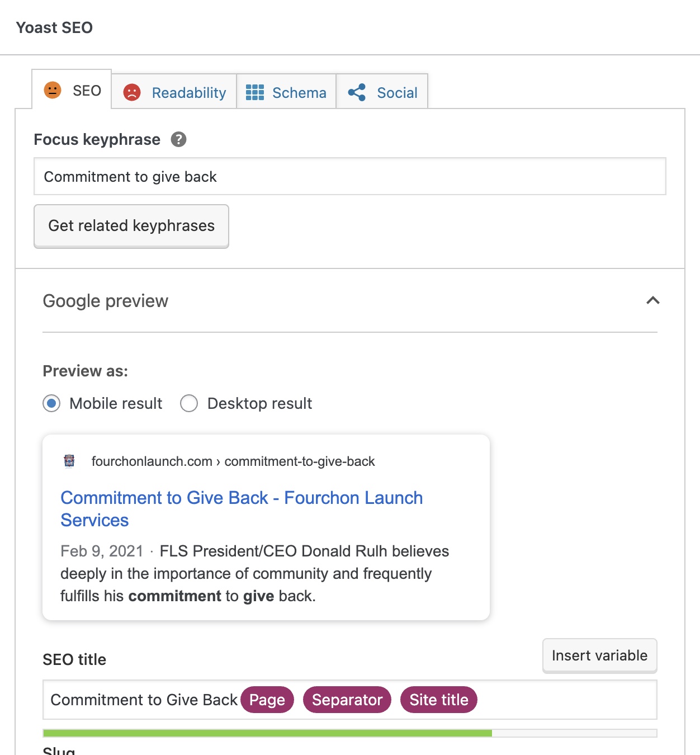Click the Page variable tag in SEO title

pyautogui.click(x=267, y=700)
